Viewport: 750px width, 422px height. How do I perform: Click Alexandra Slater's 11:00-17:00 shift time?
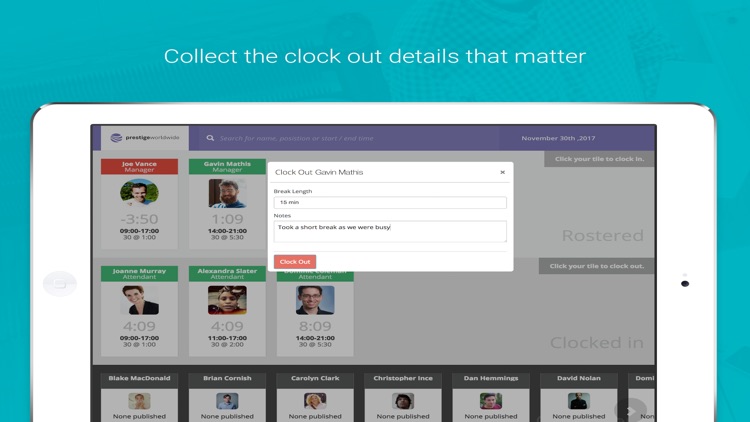pyautogui.click(x=227, y=338)
